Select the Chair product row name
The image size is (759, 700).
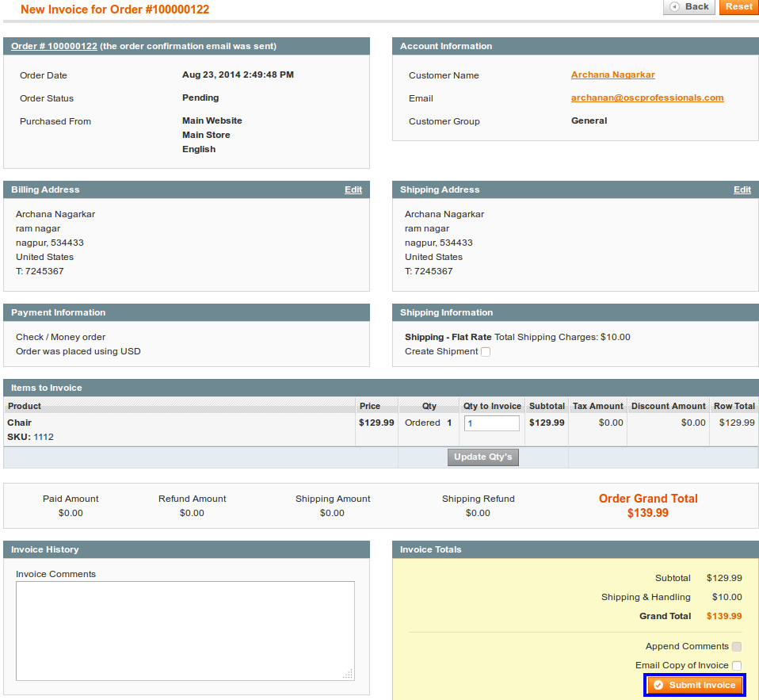tap(20, 423)
